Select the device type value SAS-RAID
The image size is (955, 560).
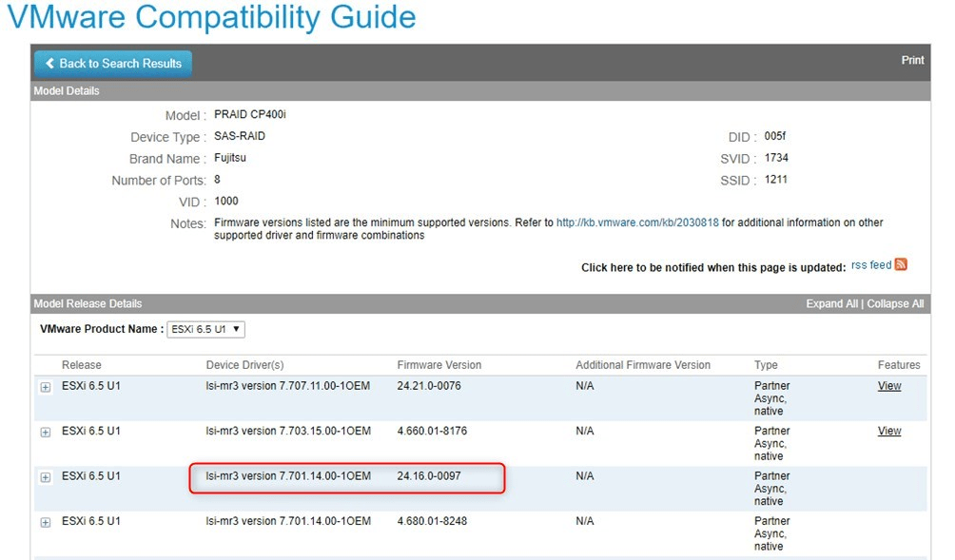coord(240,136)
